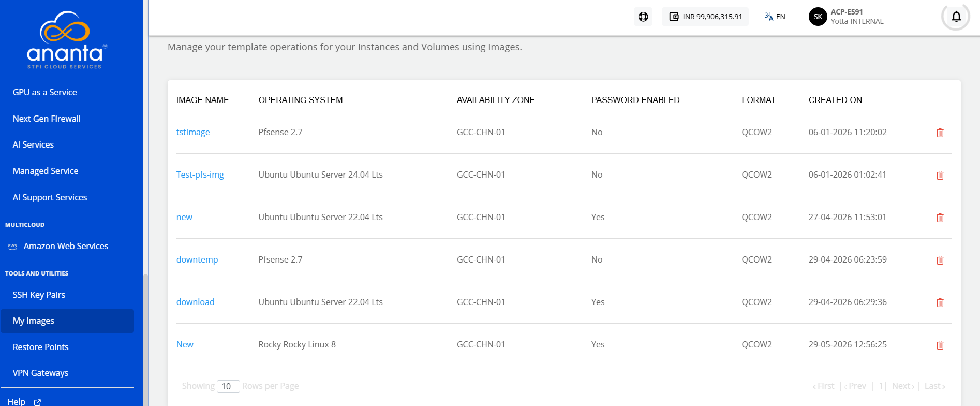Image resolution: width=980 pixels, height=406 pixels.
Task: Open Amazon Web Services in sidebar
Action: tap(66, 246)
